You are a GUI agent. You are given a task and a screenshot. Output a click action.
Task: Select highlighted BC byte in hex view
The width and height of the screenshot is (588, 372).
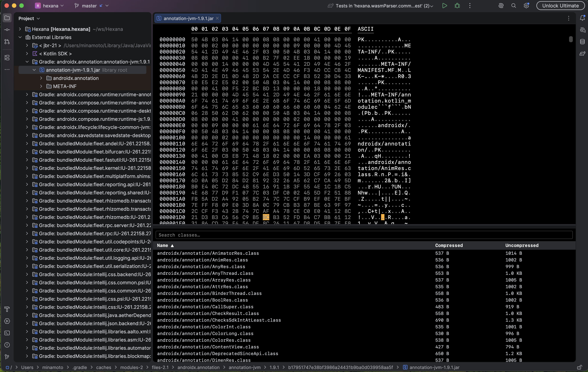tap(266, 217)
